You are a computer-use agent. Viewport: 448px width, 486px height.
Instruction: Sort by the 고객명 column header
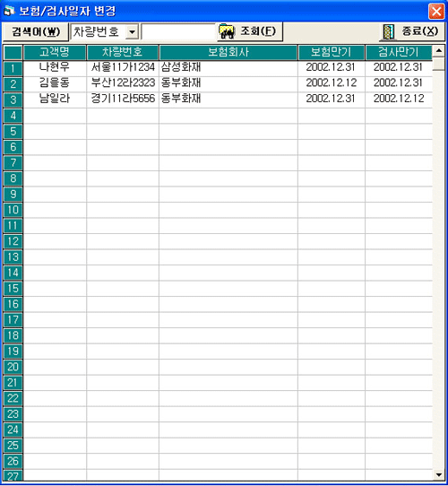55,52
